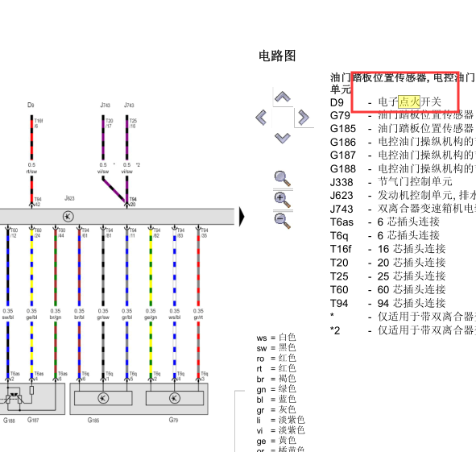Click legend entry J338 节气门控制单元
This screenshot has width=476, height=452.
tap(391, 182)
